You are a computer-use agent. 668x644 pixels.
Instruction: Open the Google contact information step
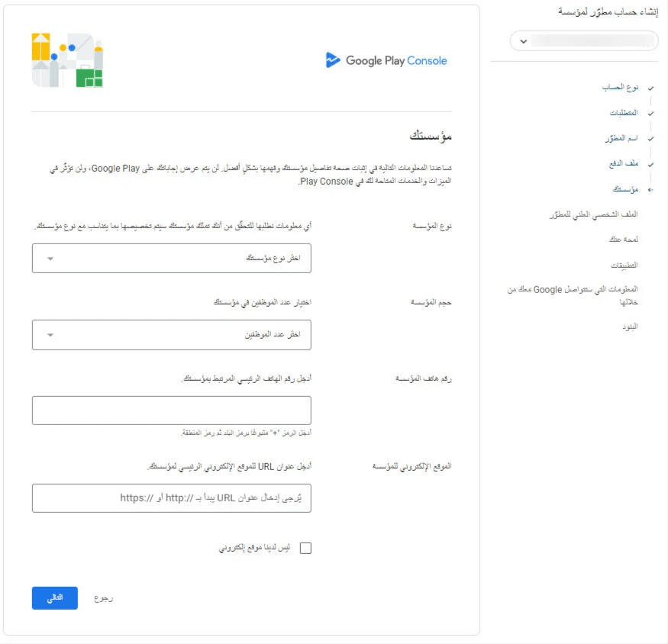[x=573, y=296]
